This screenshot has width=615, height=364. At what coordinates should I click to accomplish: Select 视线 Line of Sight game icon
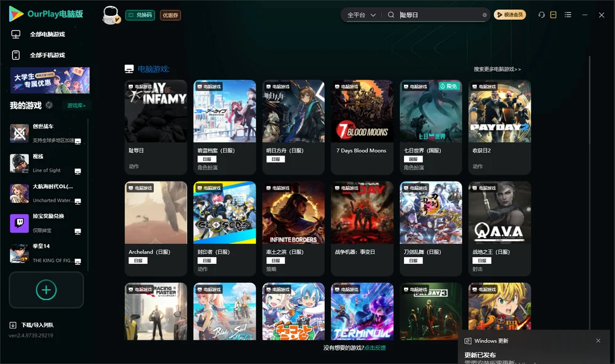tap(19, 164)
